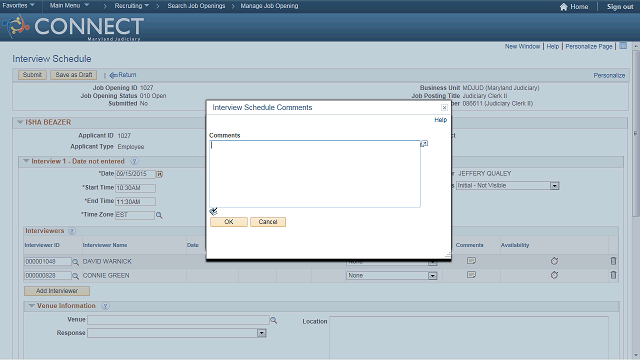Click in the Comments text area
This screenshot has height=360, width=640.
(315, 174)
